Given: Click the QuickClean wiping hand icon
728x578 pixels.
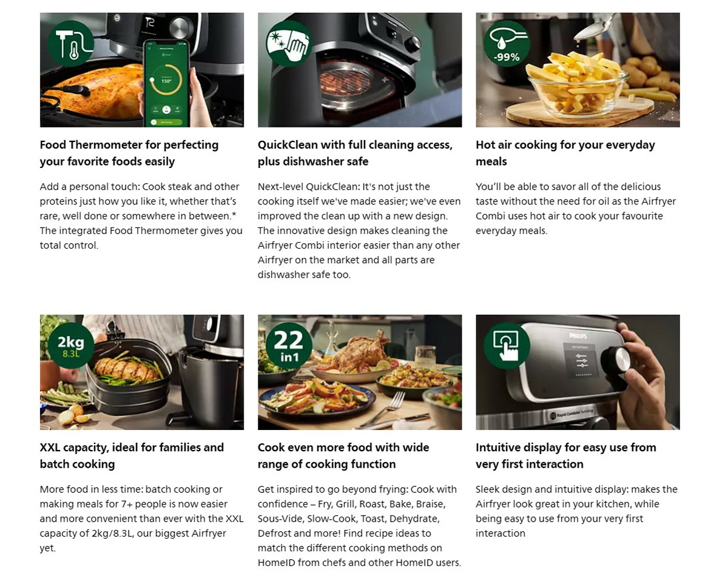Looking at the screenshot, I should click(289, 44).
